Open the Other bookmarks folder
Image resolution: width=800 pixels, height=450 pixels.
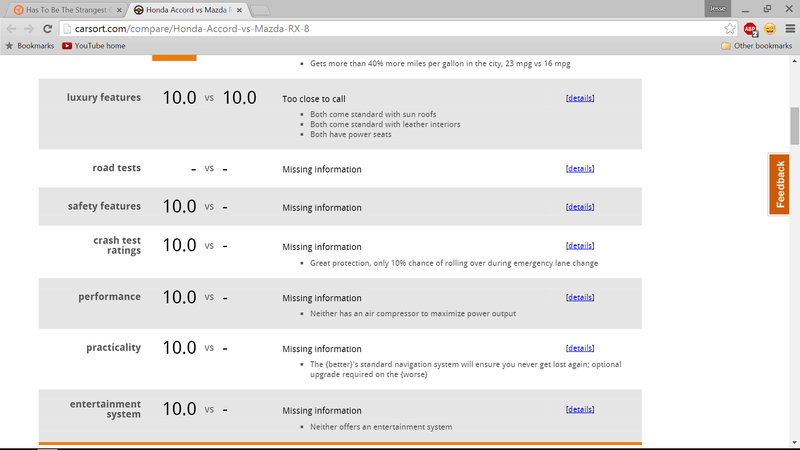click(757, 46)
